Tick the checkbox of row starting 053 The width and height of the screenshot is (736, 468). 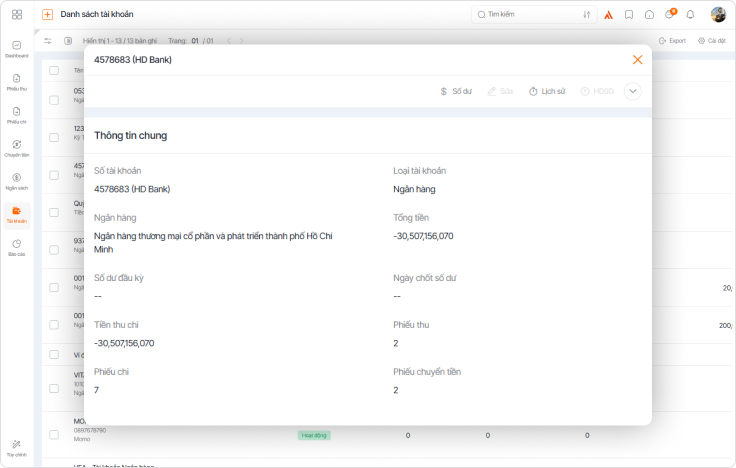pos(54,100)
